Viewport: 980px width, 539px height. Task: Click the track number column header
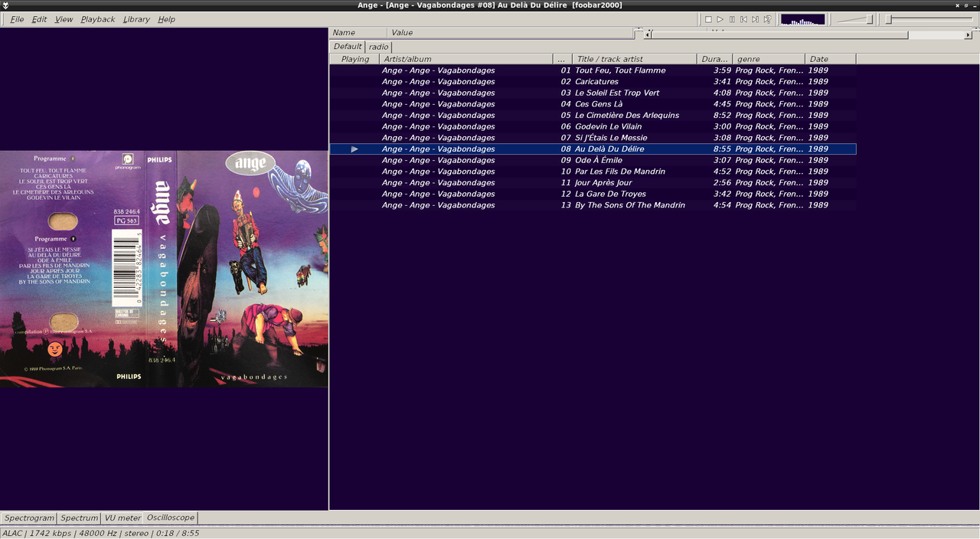coord(563,59)
